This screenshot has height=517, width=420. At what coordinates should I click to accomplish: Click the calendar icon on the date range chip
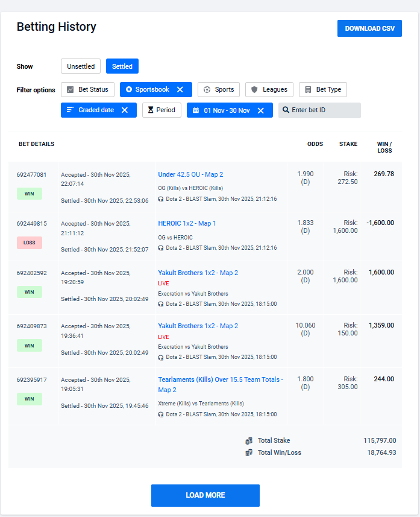pyautogui.click(x=196, y=110)
